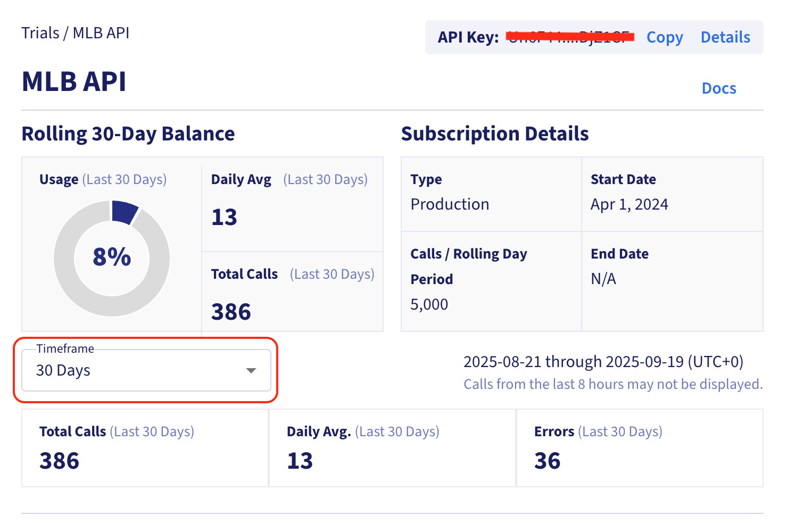
Task: Select the '30 Days' timeframe value
Action: (63, 370)
